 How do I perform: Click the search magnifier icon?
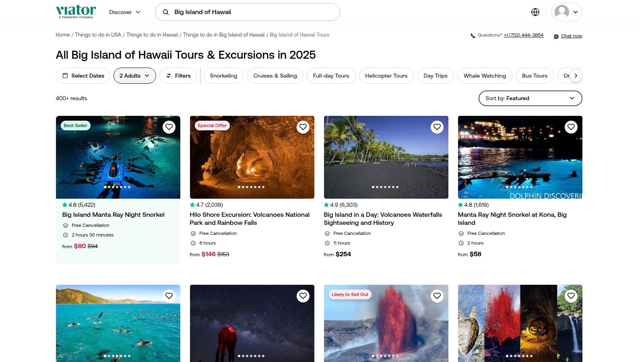click(165, 12)
